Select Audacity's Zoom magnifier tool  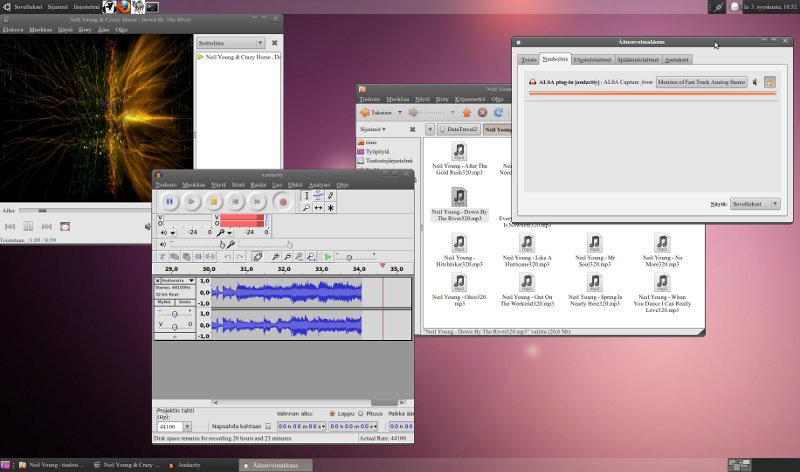pyautogui.click(x=306, y=208)
